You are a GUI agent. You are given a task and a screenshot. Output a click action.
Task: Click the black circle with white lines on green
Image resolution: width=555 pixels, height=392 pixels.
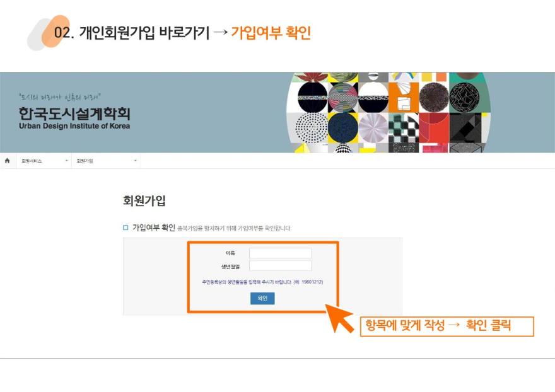click(464, 97)
